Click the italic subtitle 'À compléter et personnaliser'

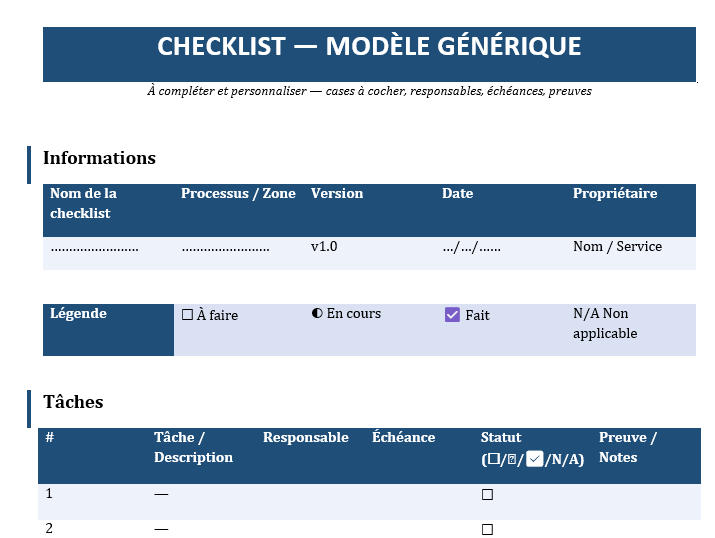tap(369, 91)
